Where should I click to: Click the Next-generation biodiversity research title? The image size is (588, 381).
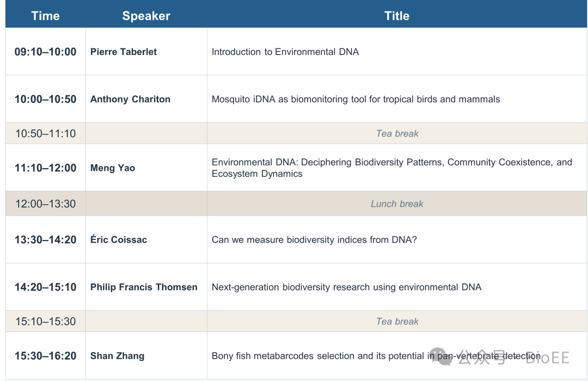[x=346, y=287]
